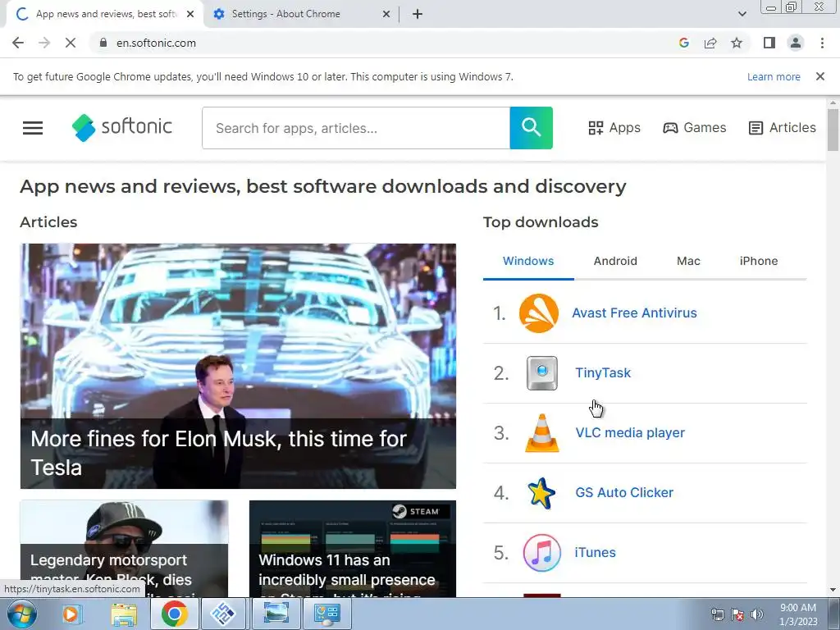Switch to Settings - About Chrome tab

302,14
